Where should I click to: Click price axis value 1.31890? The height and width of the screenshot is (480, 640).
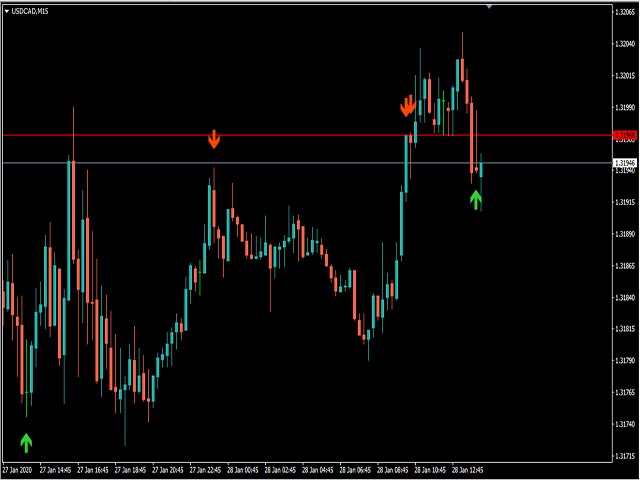[x=625, y=234]
